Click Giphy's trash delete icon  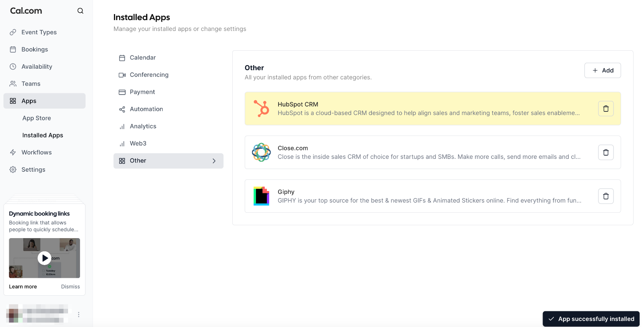coord(606,196)
